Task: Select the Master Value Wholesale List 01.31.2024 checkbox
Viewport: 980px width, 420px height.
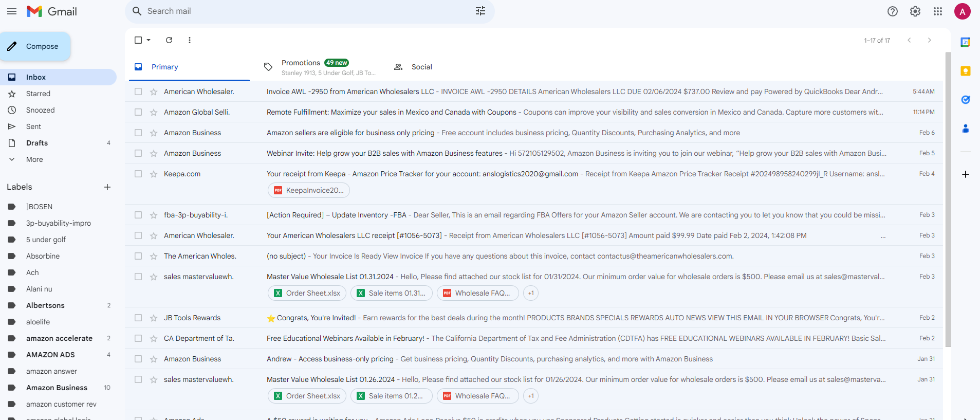Action: (x=138, y=277)
